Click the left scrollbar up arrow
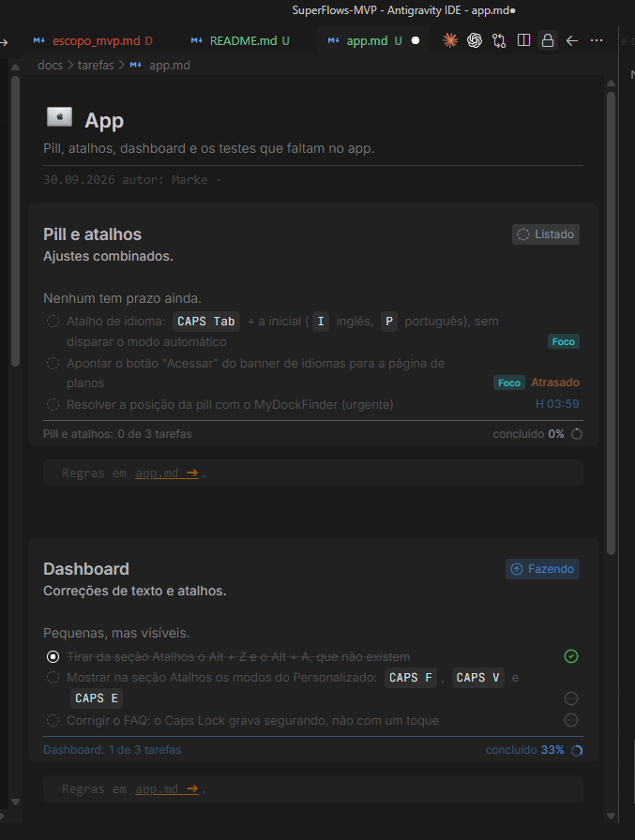The width and height of the screenshot is (635, 840). pos(15,67)
